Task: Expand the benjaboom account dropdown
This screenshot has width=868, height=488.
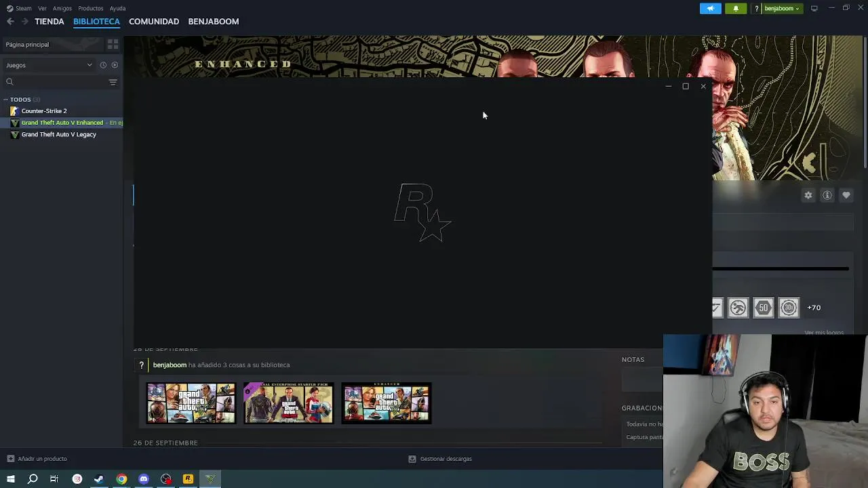Action: (782, 9)
